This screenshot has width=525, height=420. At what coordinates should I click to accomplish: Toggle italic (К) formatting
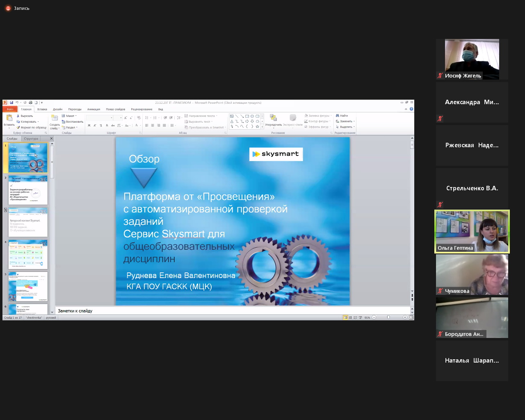[x=95, y=125]
